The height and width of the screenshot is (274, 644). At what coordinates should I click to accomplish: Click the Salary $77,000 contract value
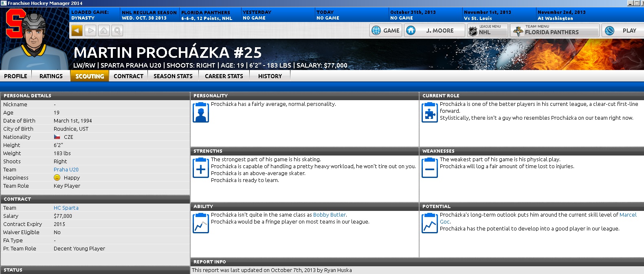coord(63,216)
